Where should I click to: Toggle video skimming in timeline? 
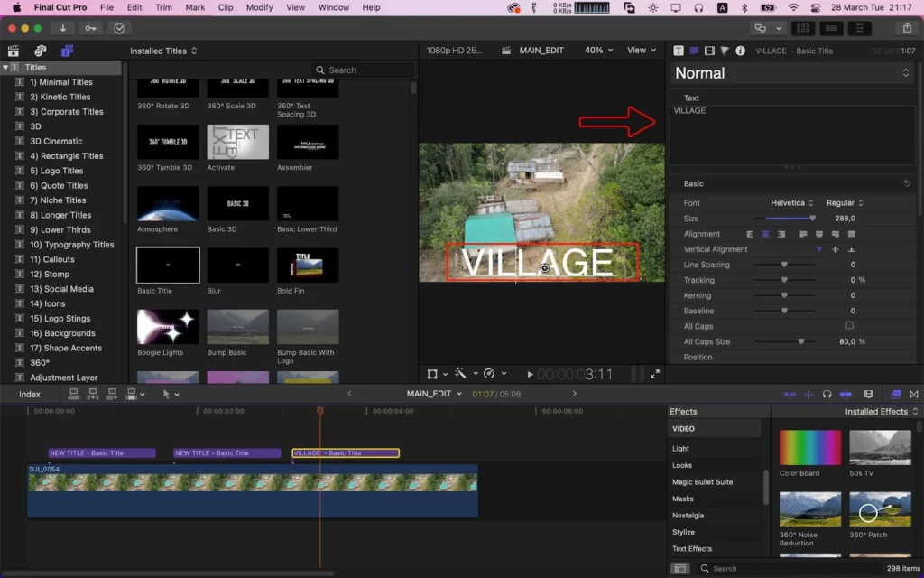point(790,394)
